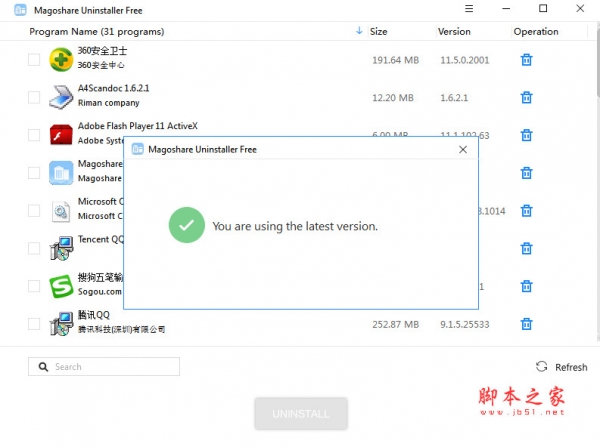The height and width of the screenshot is (447, 600).
Task: Click the Magoshare program icon in list
Action: [61, 173]
